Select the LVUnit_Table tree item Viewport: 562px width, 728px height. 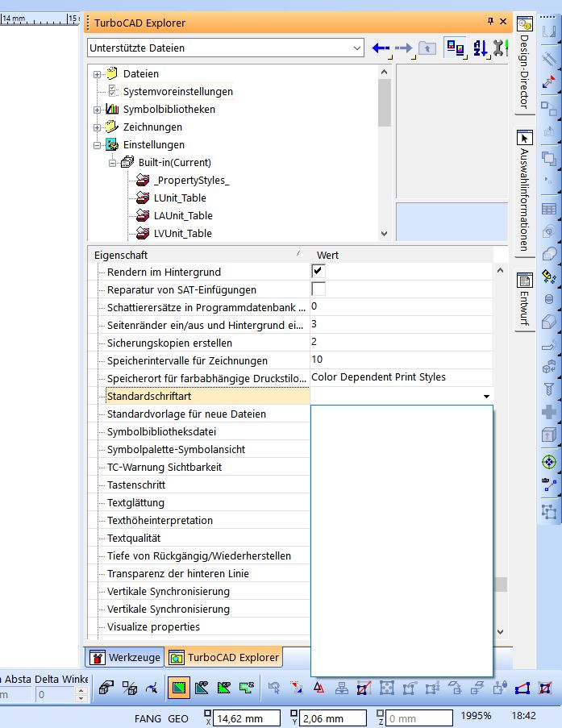click(x=182, y=233)
